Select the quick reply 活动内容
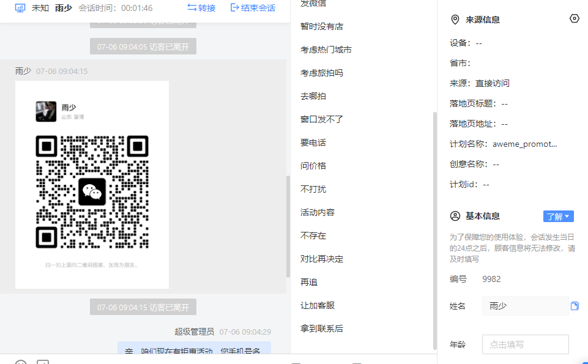This screenshot has height=364, width=588. pyautogui.click(x=317, y=212)
